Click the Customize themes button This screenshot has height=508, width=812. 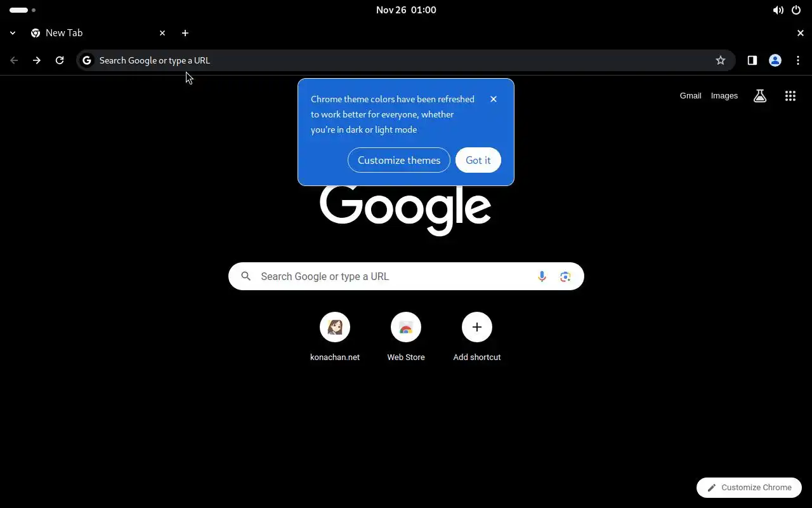(399, 160)
